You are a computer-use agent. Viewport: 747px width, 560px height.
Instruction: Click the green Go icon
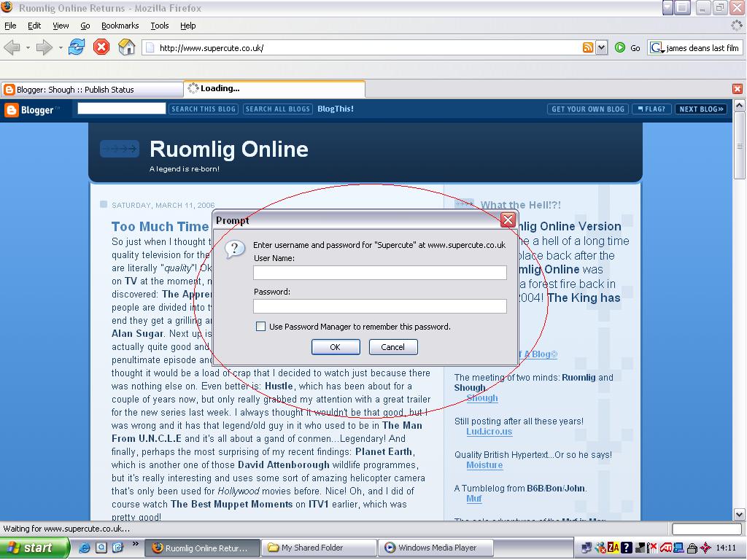620,47
